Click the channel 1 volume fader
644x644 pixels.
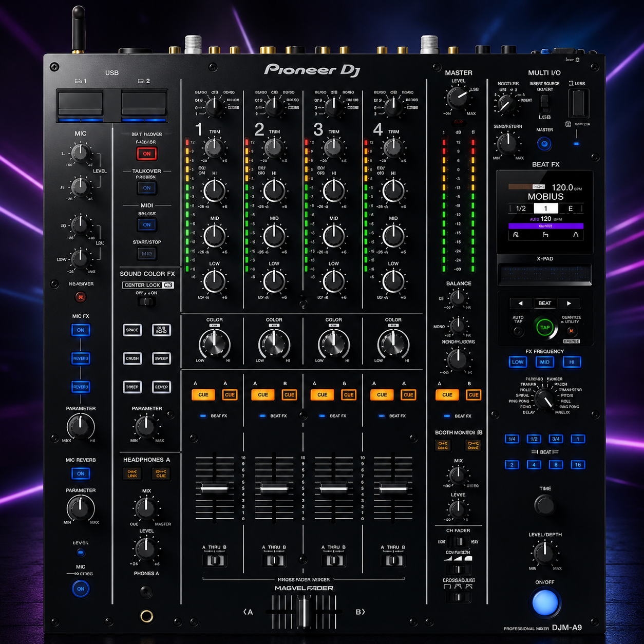(x=215, y=487)
